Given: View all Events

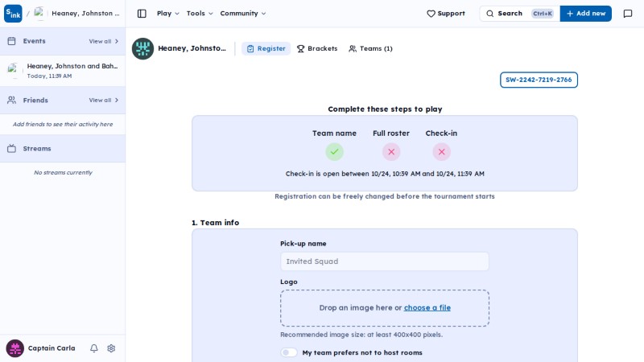Looking at the screenshot, I should point(104,42).
